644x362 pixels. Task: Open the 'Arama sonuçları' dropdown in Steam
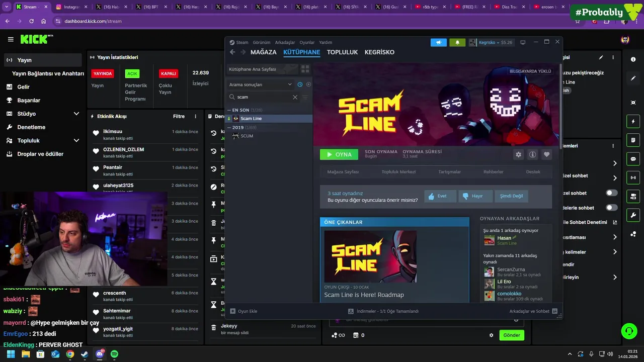click(260, 84)
